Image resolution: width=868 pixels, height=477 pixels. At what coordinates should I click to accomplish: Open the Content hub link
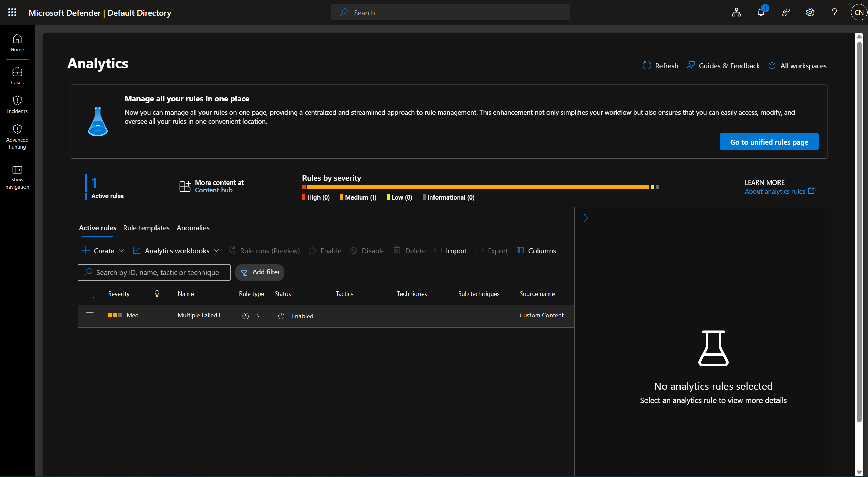click(214, 190)
